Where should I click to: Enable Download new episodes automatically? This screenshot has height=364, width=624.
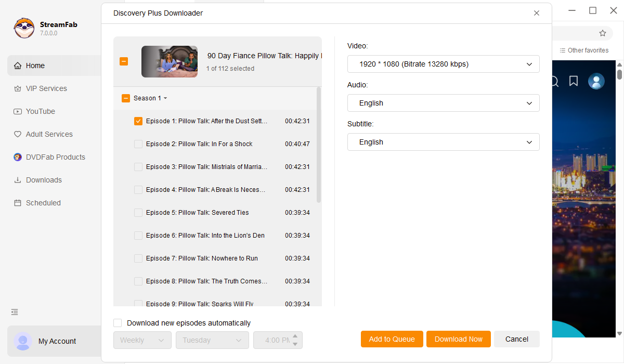point(118,323)
